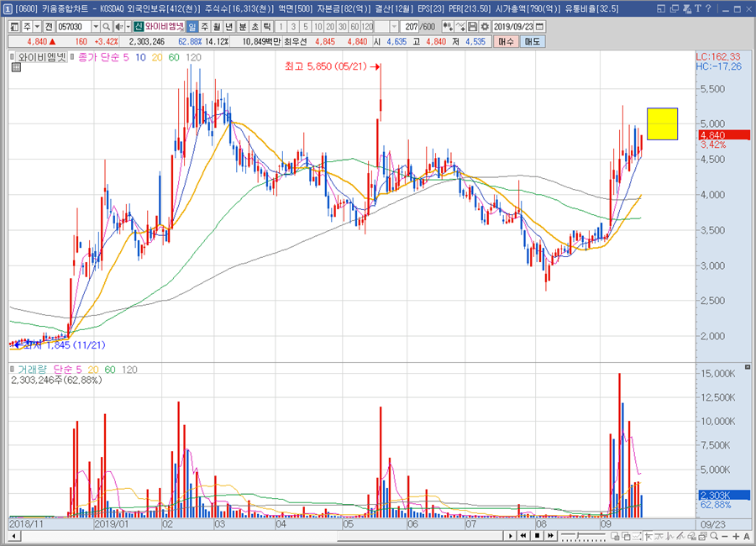Viewport: 756px width, 546px height.
Task: Click the chart layout icon at toolbar start
Action: point(14,27)
